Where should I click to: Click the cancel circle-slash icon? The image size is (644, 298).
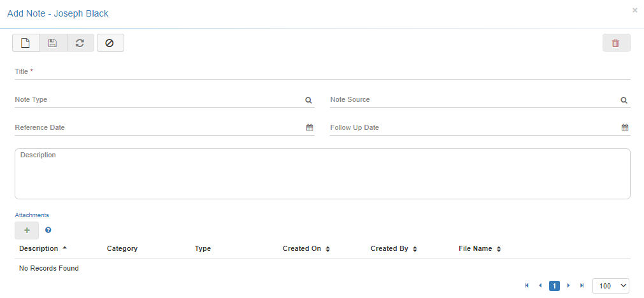coord(110,43)
